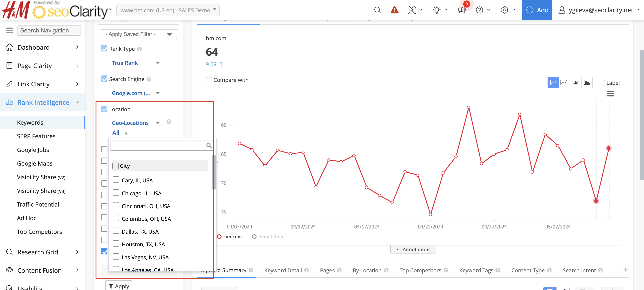644x290 pixels.
Task: Open the chart export hamburger menu
Action: [x=610, y=94]
